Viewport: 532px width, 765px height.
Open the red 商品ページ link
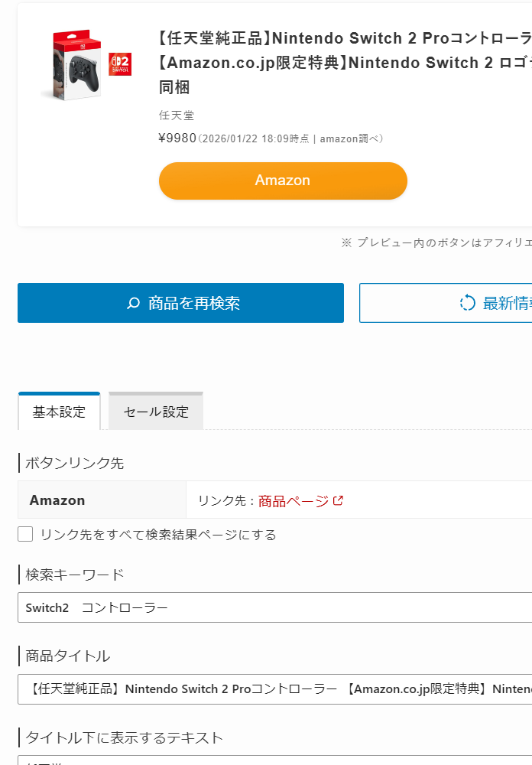pos(294,501)
